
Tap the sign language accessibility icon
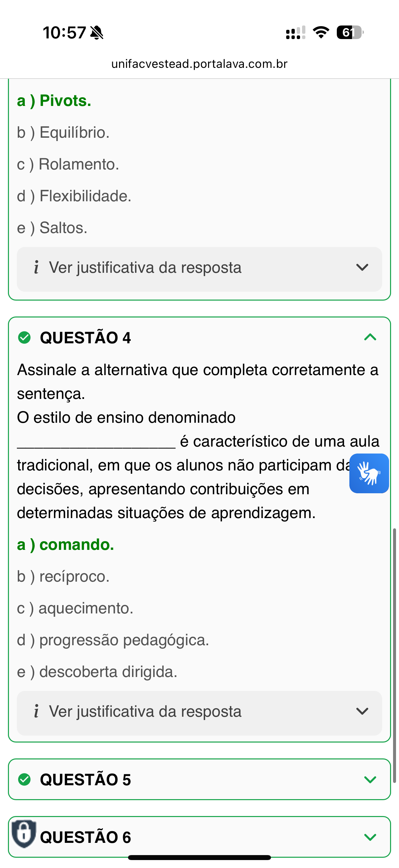coord(369,473)
